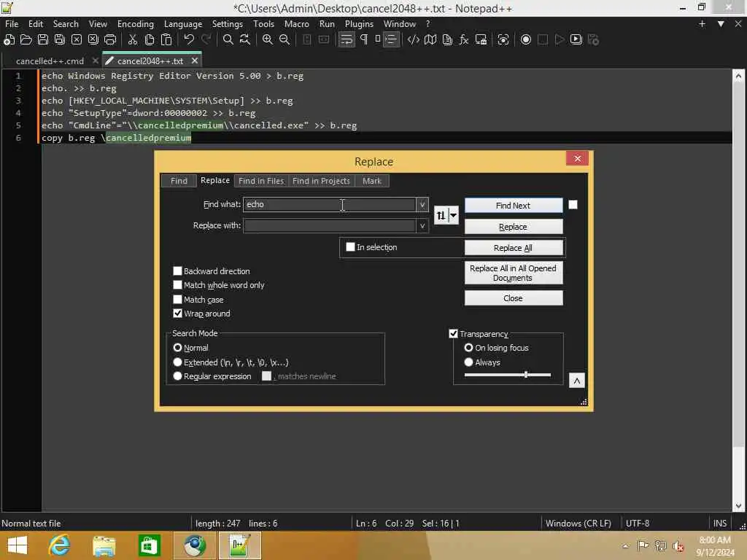Uncheck Transparency checkbox
Screen dimensions: 747x560
[x=454, y=334]
